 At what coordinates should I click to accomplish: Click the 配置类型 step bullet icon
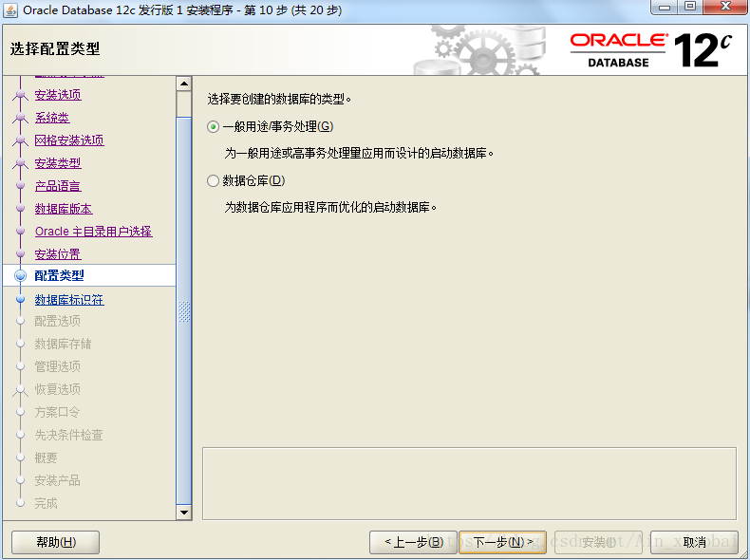click(20, 276)
